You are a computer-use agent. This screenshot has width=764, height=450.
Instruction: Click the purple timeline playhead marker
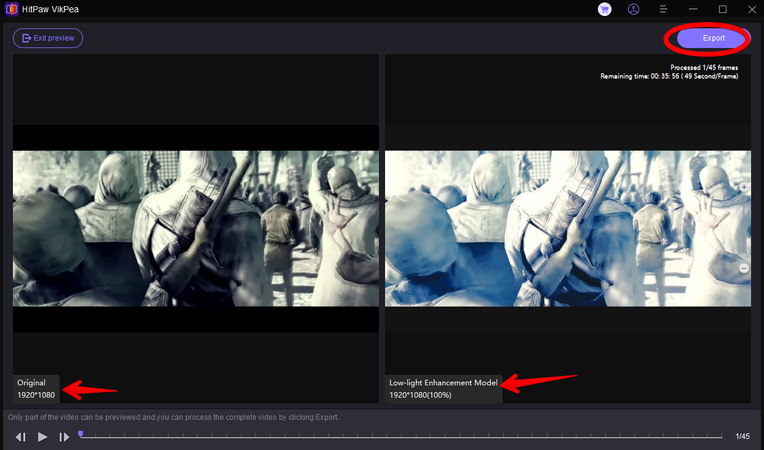pyautogui.click(x=80, y=433)
